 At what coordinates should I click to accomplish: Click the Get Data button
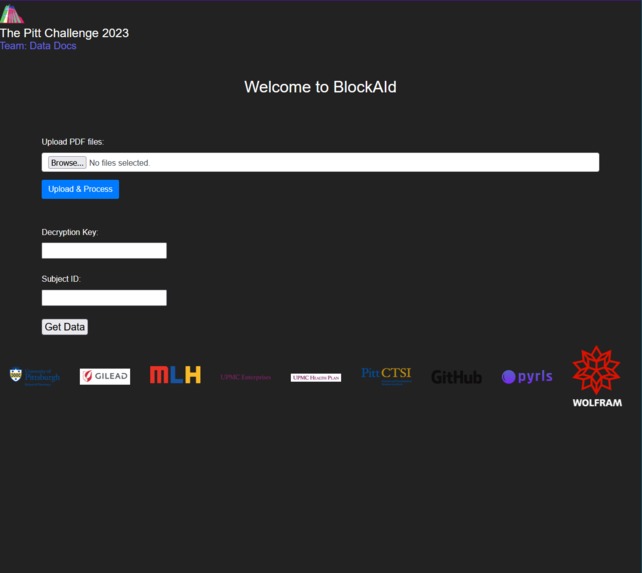coord(65,327)
